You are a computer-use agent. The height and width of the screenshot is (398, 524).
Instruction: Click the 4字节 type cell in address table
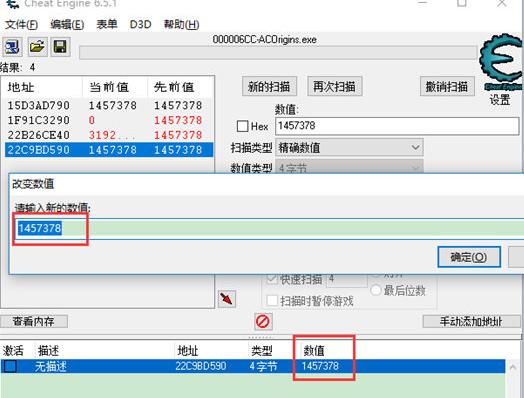click(x=263, y=366)
